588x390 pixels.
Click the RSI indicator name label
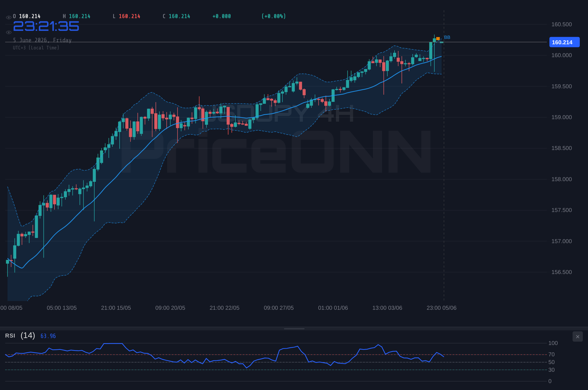pos(10,336)
